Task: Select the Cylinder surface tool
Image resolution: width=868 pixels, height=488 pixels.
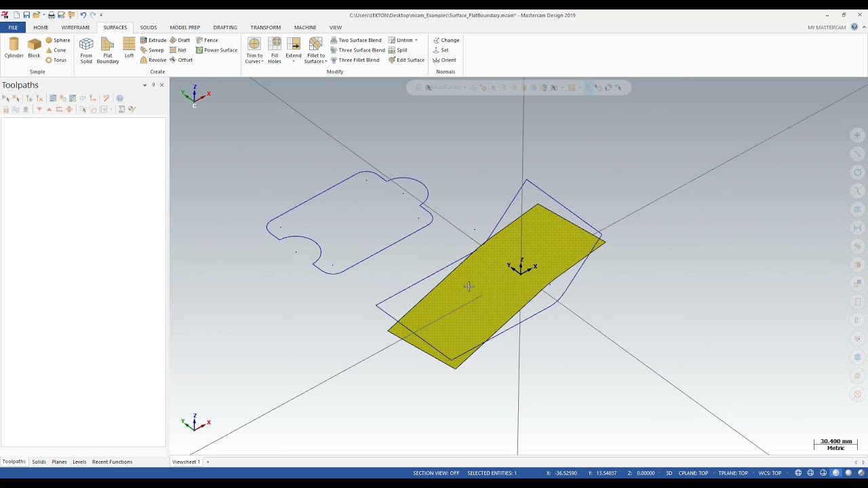Action: pos(14,47)
